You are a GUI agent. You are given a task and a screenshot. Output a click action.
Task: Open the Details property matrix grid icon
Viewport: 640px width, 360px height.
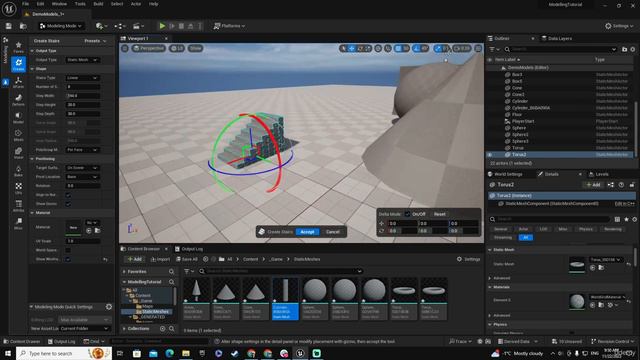(617, 219)
